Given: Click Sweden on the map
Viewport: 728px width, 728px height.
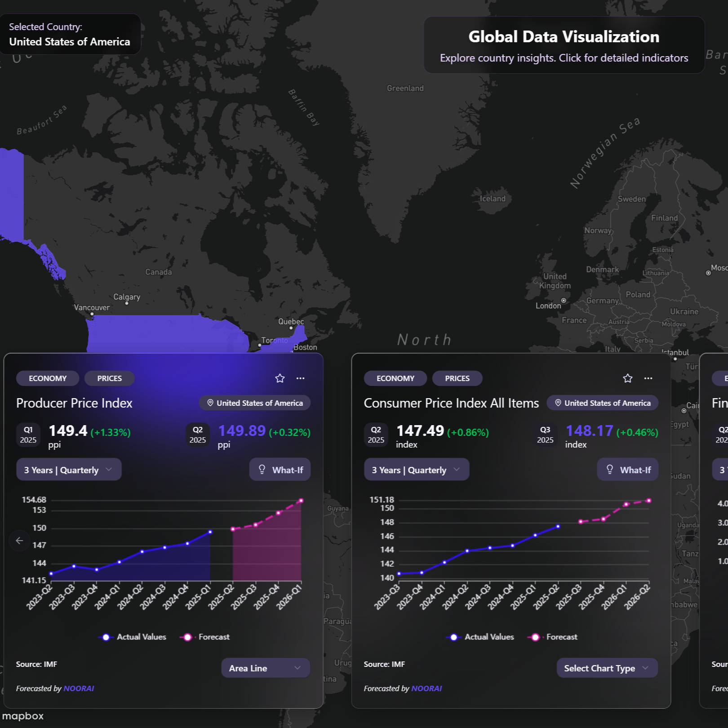Looking at the screenshot, I should (x=632, y=199).
